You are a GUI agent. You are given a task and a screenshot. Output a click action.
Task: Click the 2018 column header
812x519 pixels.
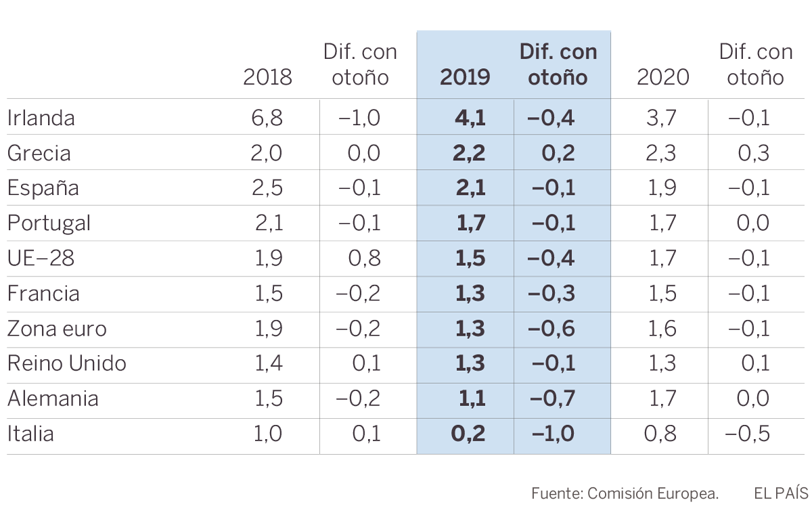click(267, 77)
